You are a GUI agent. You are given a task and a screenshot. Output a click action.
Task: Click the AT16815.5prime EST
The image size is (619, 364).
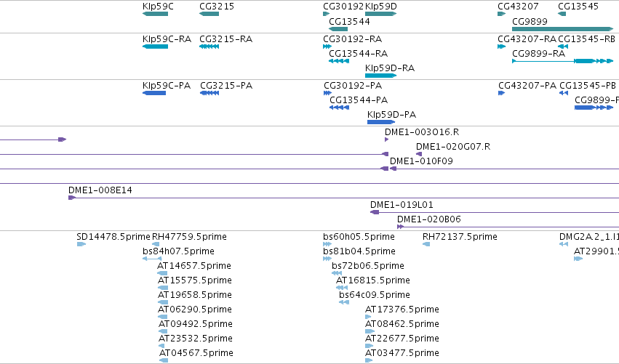pyautogui.click(x=342, y=288)
